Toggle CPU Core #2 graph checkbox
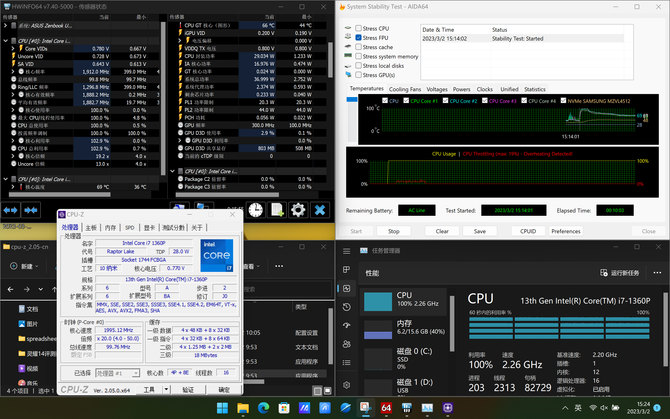 pos(445,101)
